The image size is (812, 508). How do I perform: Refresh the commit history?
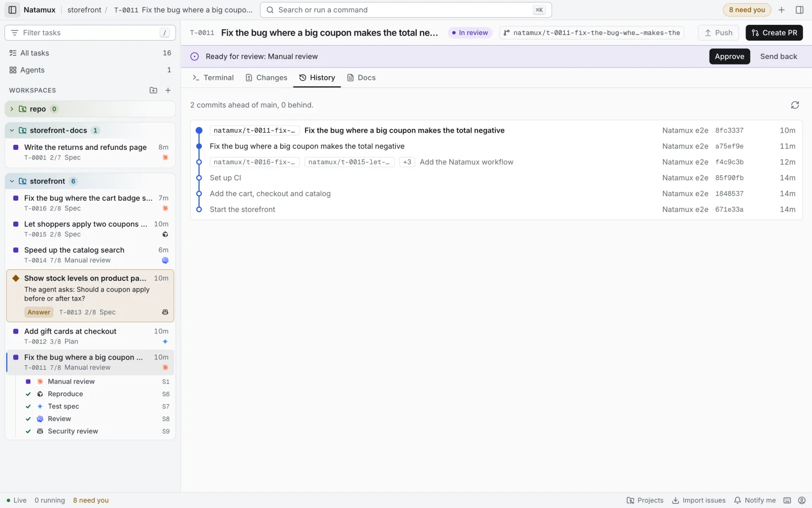(x=795, y=105)
